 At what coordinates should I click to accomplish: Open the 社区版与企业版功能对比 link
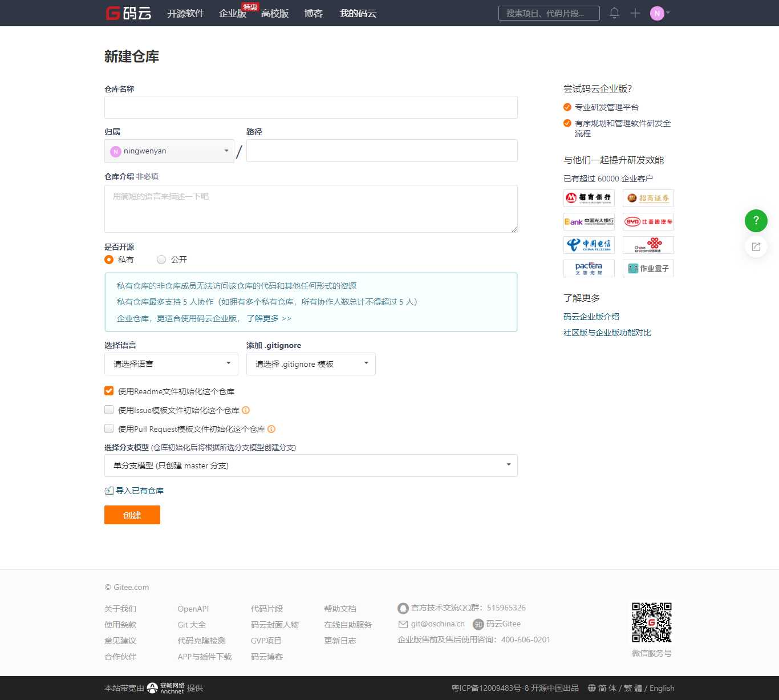[x=607, y=333]
